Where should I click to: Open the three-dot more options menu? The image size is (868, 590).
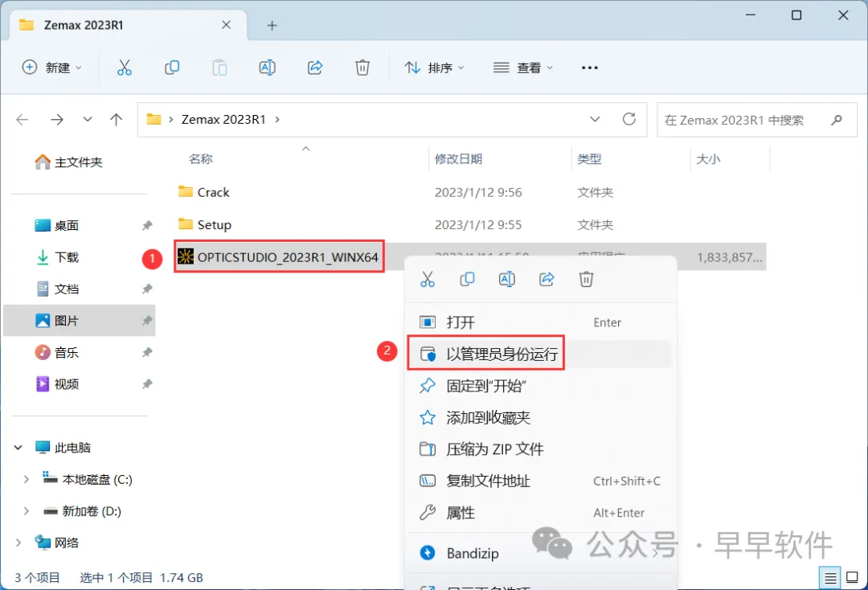(x=590, y=68)
